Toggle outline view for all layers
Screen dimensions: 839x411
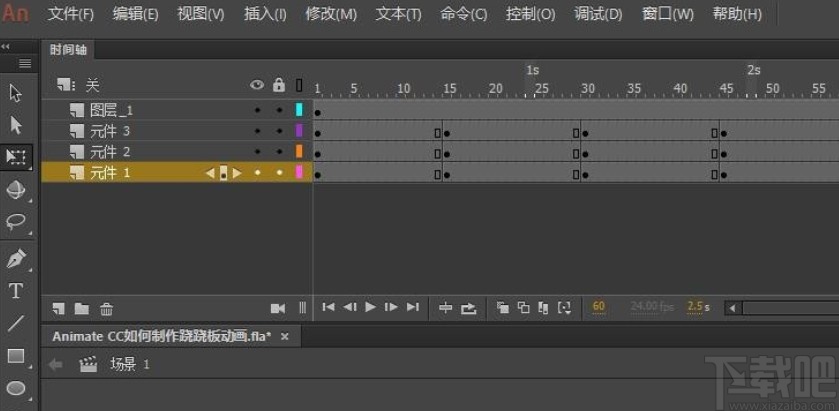coord(299,85)
